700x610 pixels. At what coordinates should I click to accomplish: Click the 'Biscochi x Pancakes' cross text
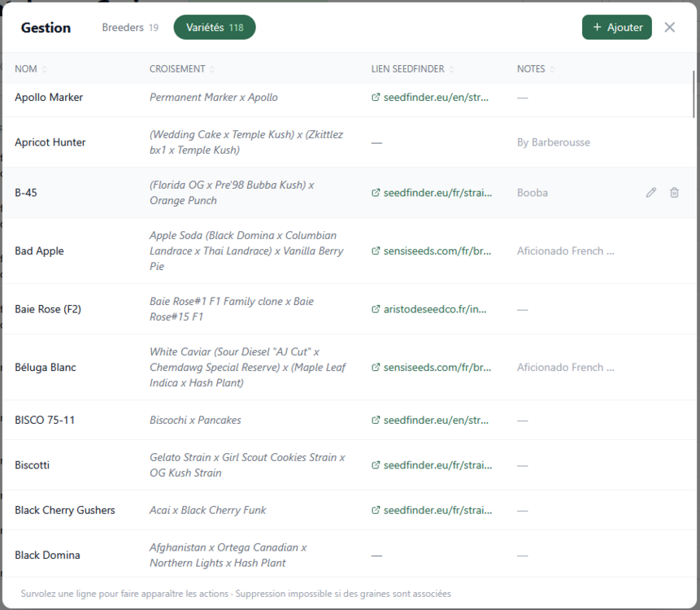195,420
